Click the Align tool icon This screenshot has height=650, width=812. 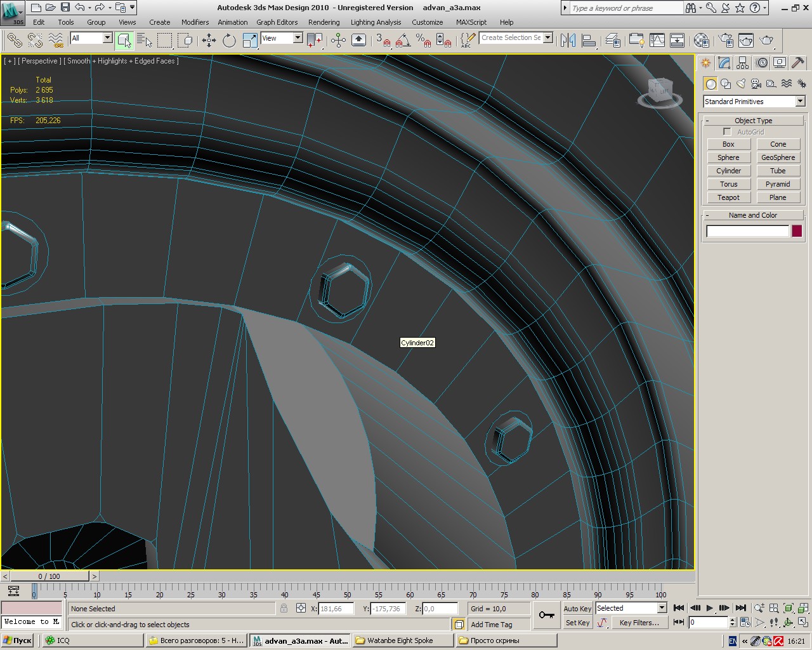pyautogui.click(x=589, y=41)
